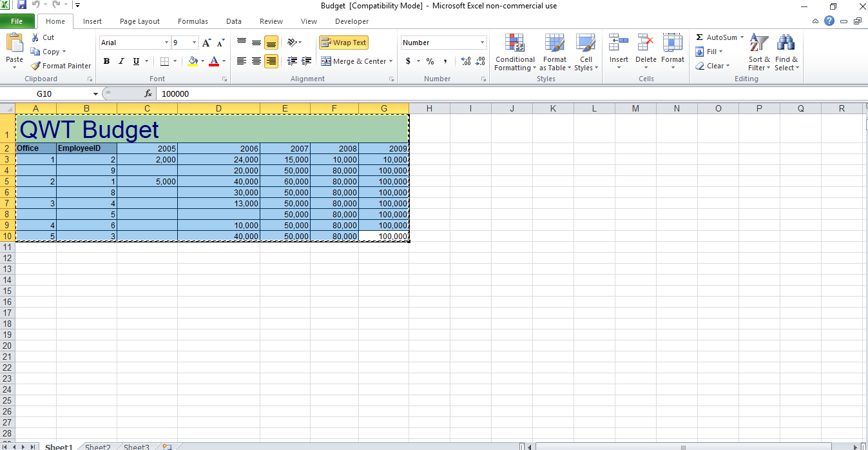Select the Italic formatting icon
Screen dimensions: 868x450
pyautogui.click(x=121, y=61)
